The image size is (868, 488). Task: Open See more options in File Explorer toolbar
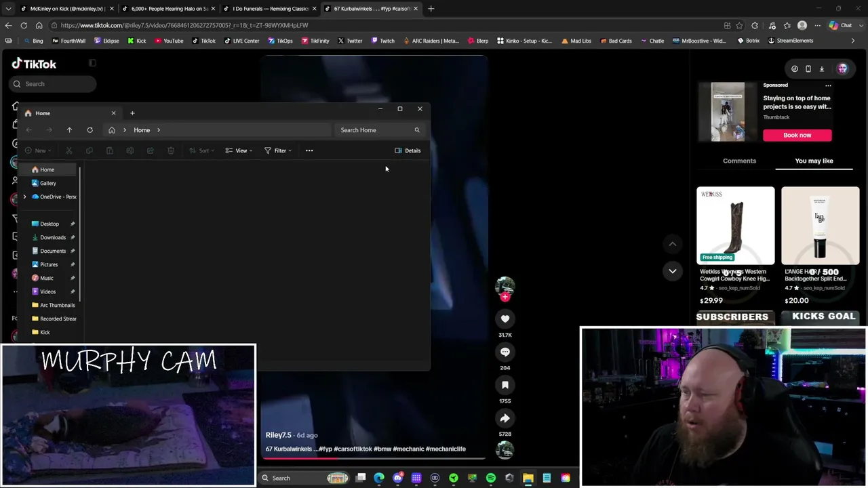[x=309, y=150]
